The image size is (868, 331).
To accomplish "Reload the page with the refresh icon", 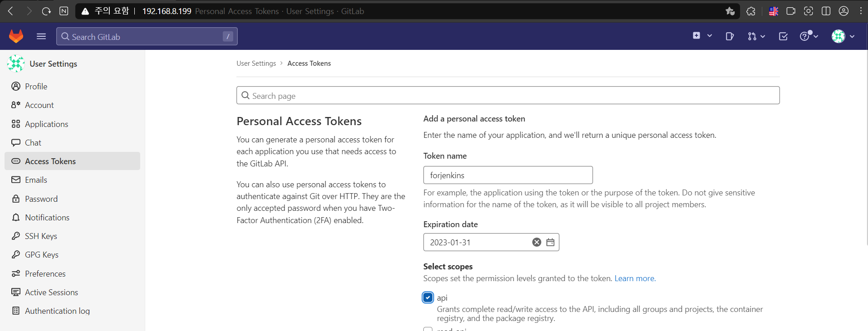I will click(46, 11).
